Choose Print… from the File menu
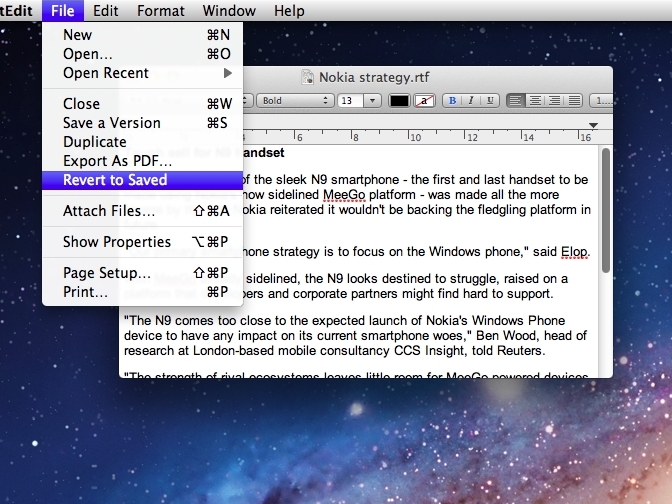Viewport: 672px width, 504px height. (x=142, y=292)
